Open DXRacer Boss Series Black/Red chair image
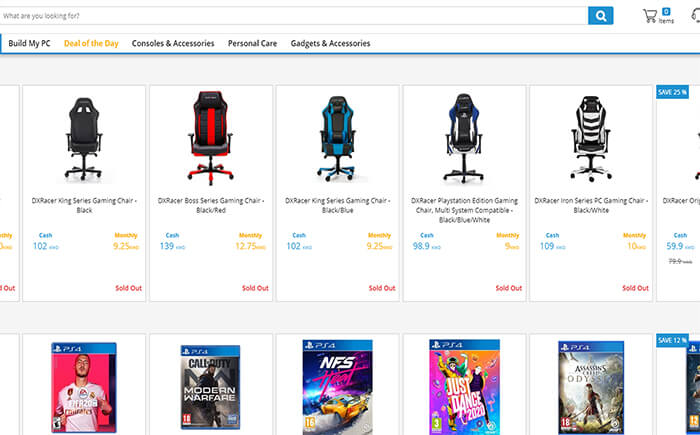This screenshot has height=435, width=700. coord(211,138)
